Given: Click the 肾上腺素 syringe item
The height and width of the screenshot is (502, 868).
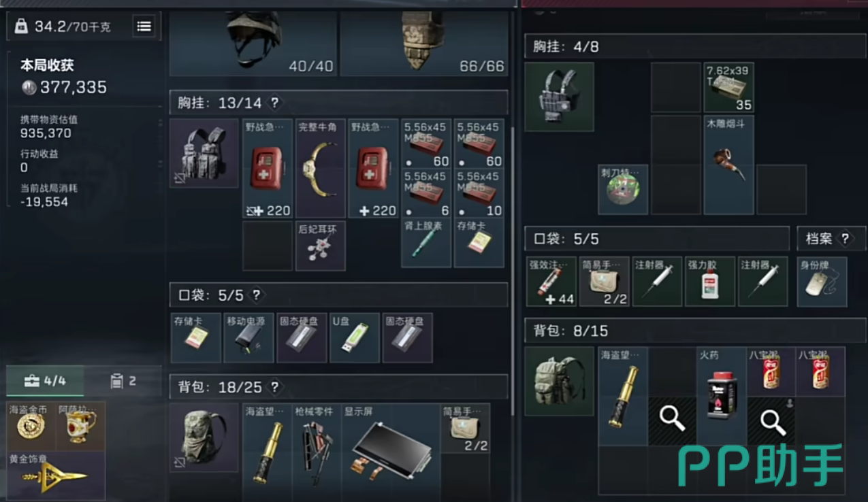Looking at the screenshot, I should (x=426, y=244).
